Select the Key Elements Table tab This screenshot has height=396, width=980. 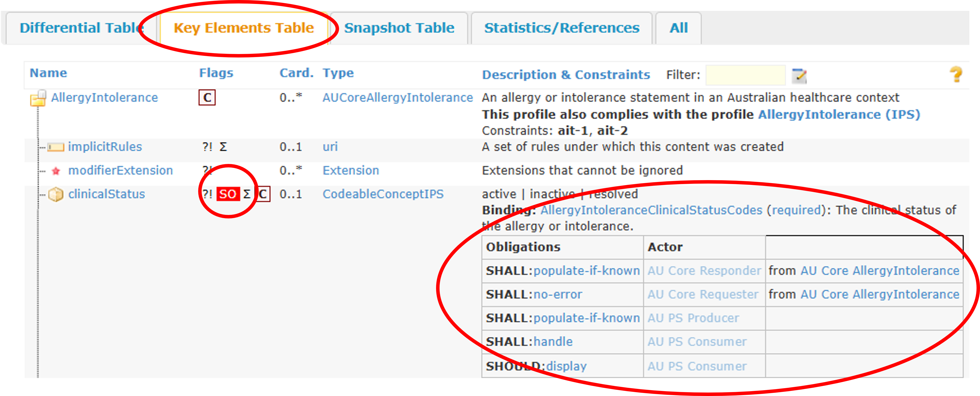pyautogui.click(x=243, y=28)
